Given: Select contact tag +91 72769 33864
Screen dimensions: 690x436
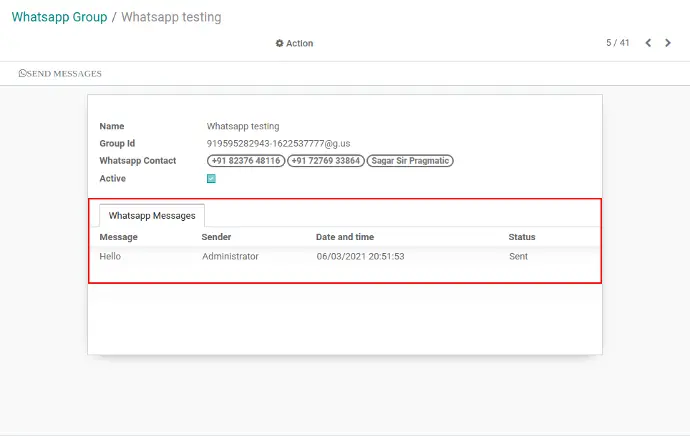Looking at the screenshot, I should [326, 161].
